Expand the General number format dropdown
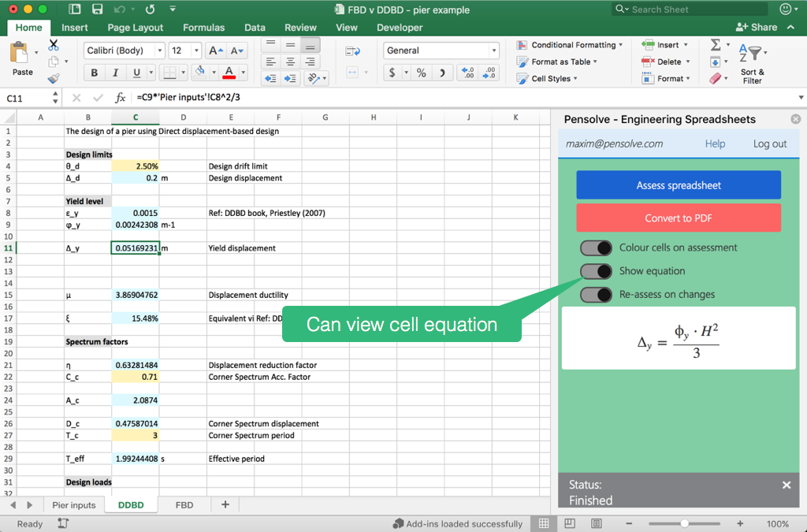 coord(493,50)
